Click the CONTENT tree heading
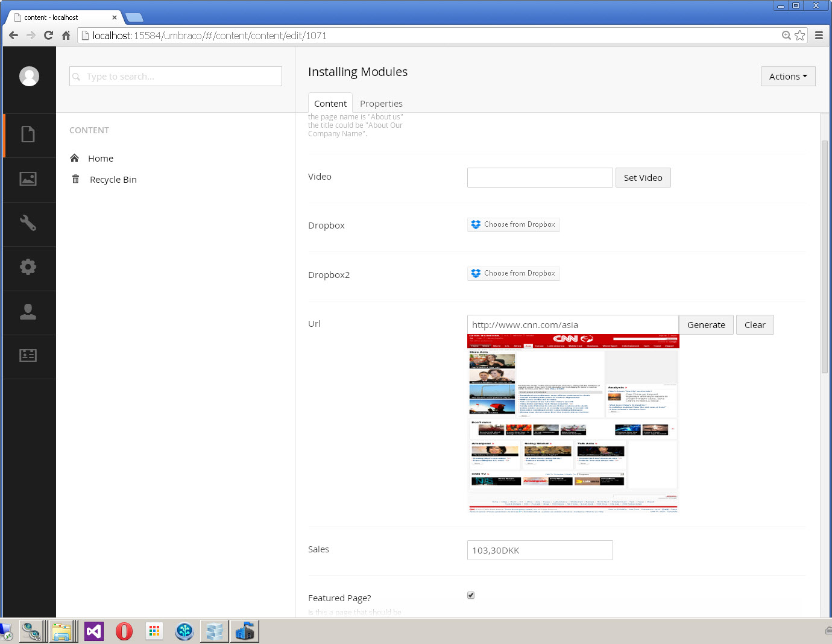Screen dimensions: 832x644 coord(89,130)
